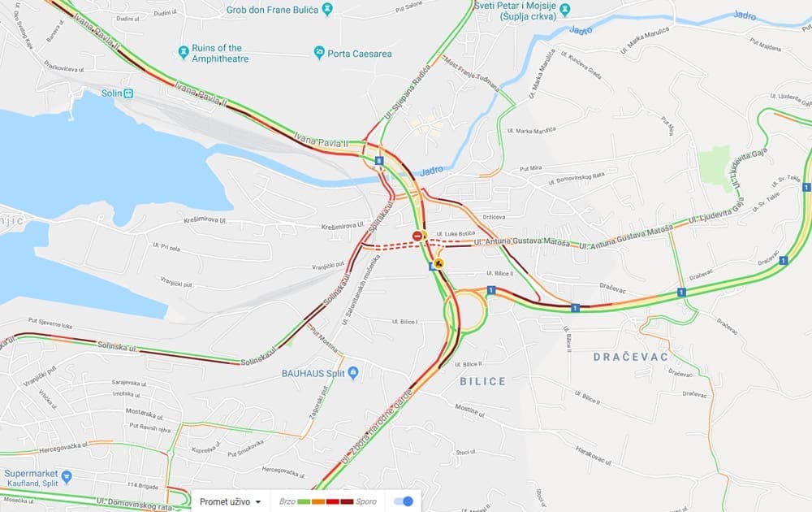
Task: Select the Porta Caesarea landmark icon
Action: point(319,52)
